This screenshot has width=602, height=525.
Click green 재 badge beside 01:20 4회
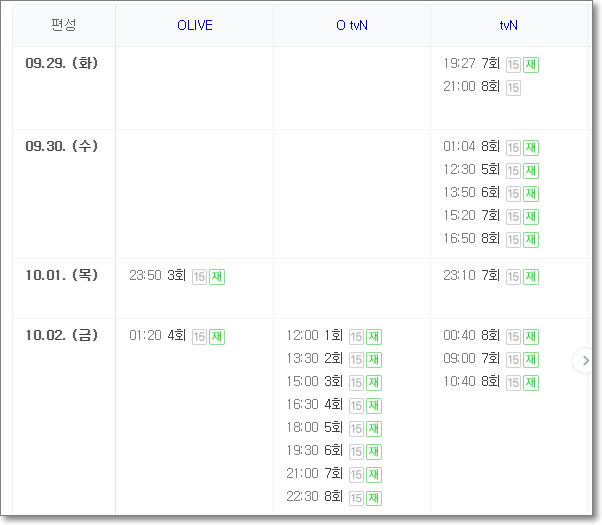(217, 337)
